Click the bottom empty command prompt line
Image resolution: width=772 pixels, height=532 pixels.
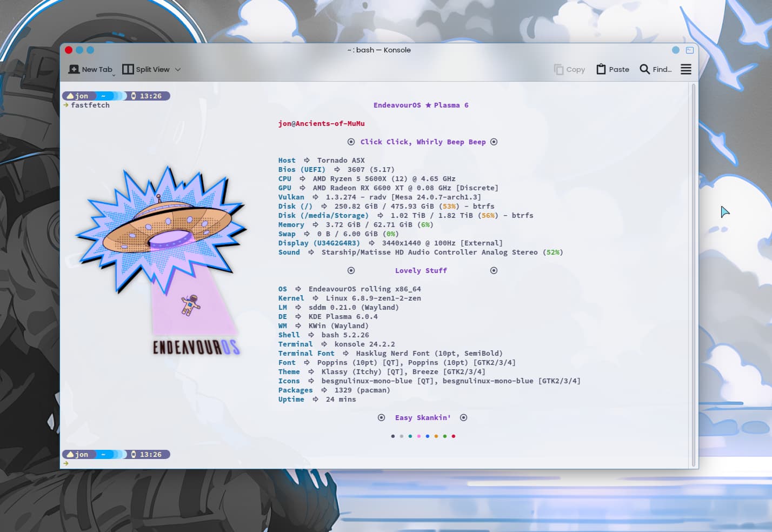pyautogui.click(x=216, y=463)
